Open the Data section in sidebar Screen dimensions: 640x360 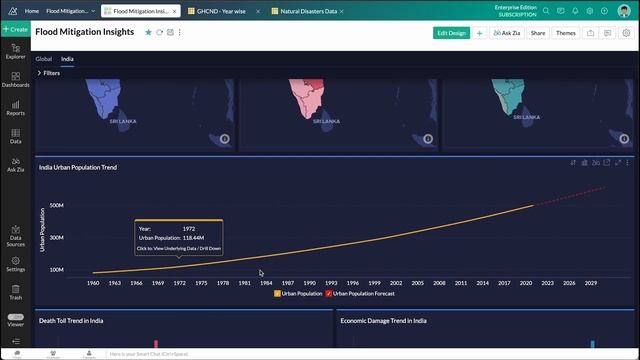(16, 136)
